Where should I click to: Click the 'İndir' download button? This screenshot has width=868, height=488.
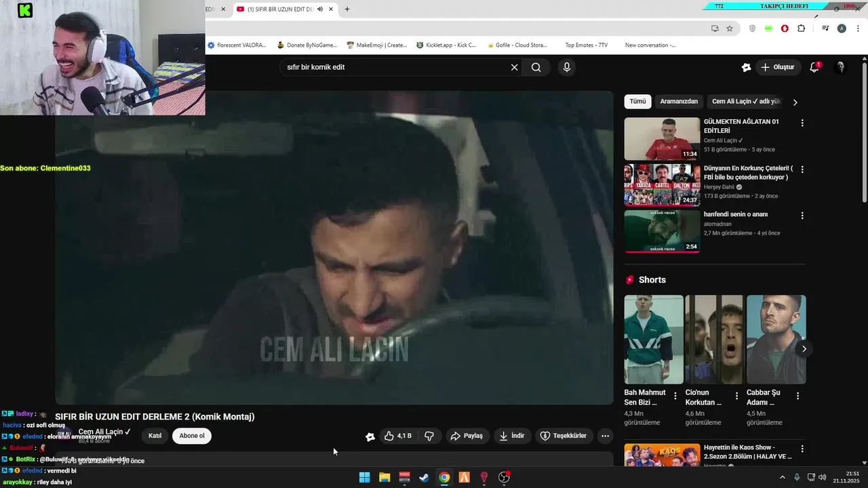coord(512,436)
